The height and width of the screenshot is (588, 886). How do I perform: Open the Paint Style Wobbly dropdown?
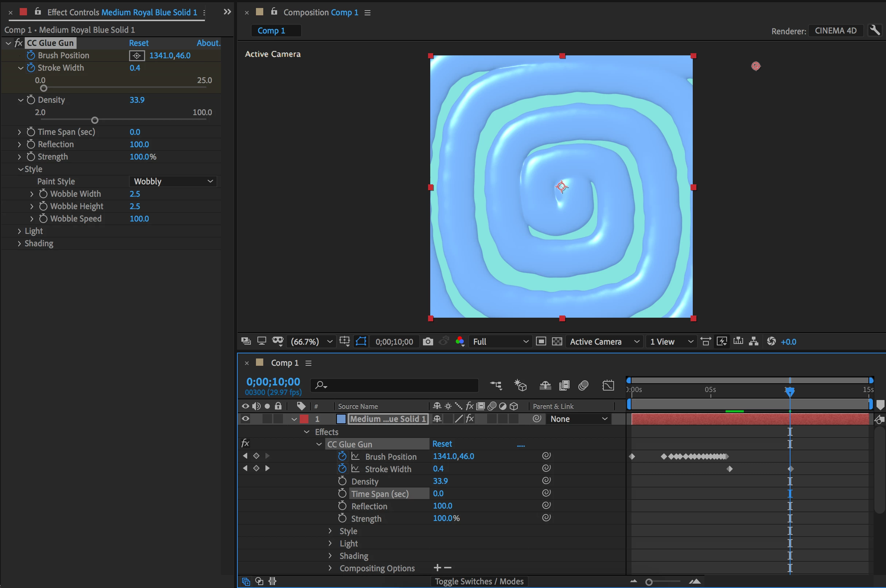pyautogui.click(x=173, y=181)
